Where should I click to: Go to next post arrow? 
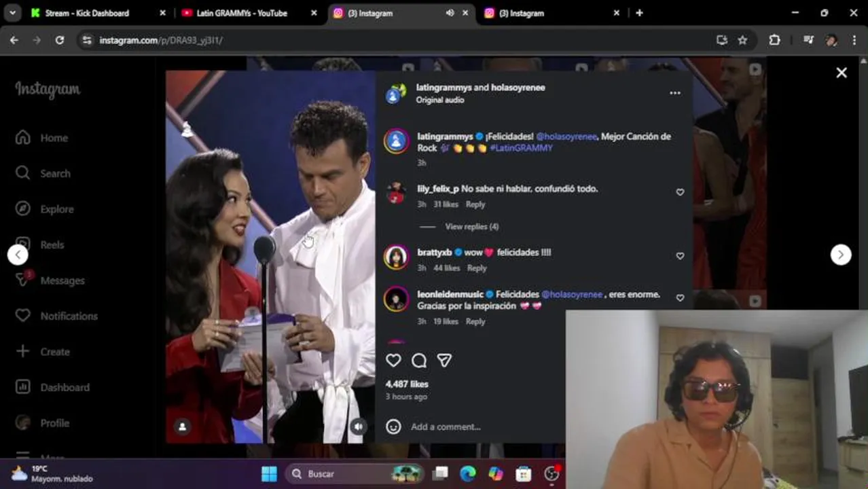pyautogui.click(x=841, y=255)
